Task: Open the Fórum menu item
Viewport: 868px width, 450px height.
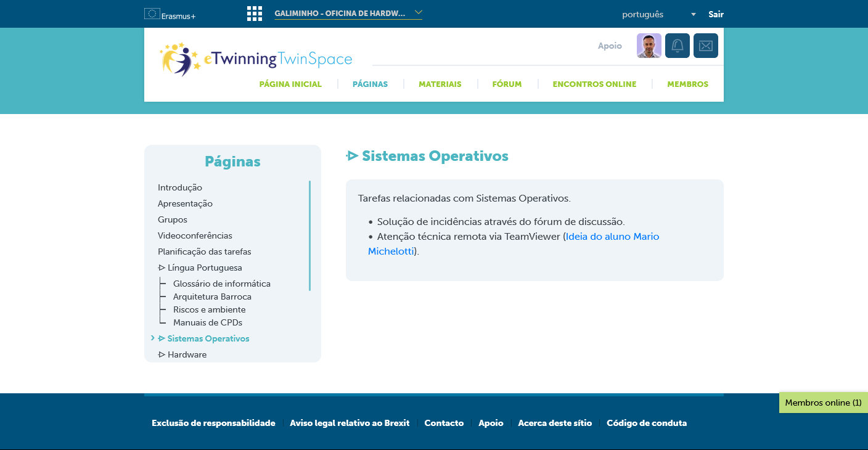Action: click(x=507, y=84)
